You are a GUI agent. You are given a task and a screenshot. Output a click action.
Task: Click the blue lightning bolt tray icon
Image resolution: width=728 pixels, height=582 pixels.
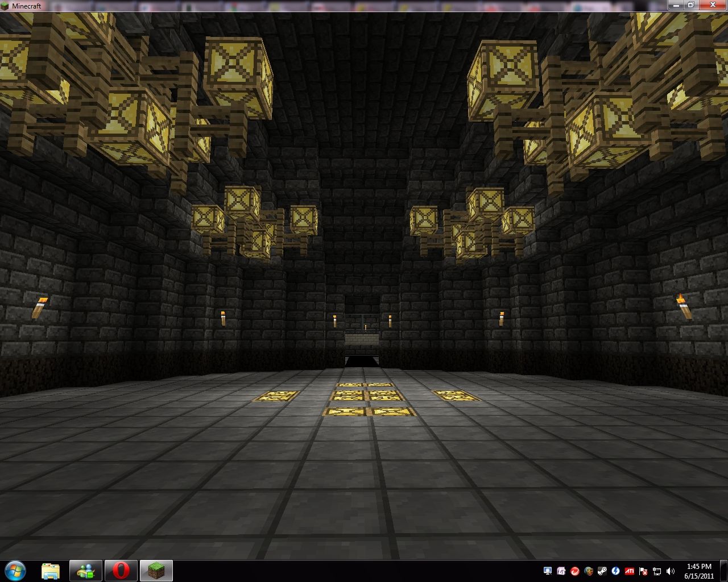[x=616, y=571]
